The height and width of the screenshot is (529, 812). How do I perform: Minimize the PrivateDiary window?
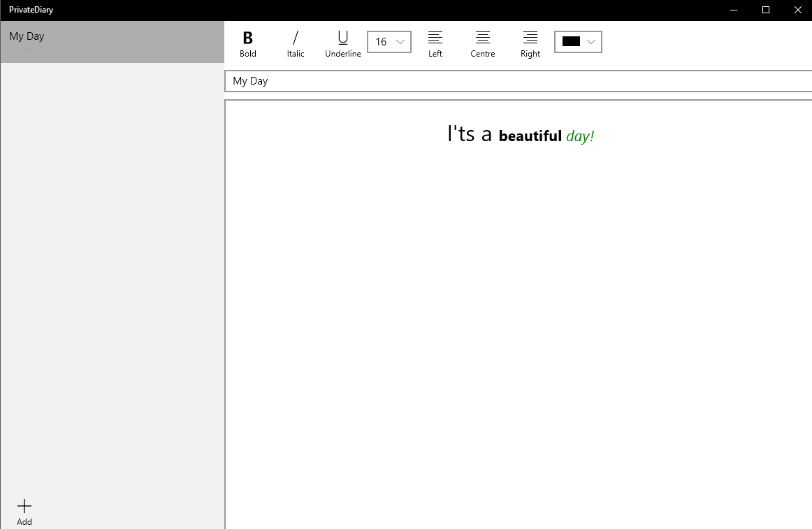733,10
